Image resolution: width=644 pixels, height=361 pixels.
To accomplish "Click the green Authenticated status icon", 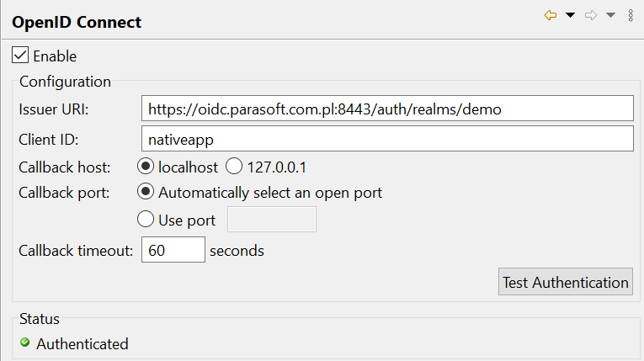I will click(x=25, y=342).
